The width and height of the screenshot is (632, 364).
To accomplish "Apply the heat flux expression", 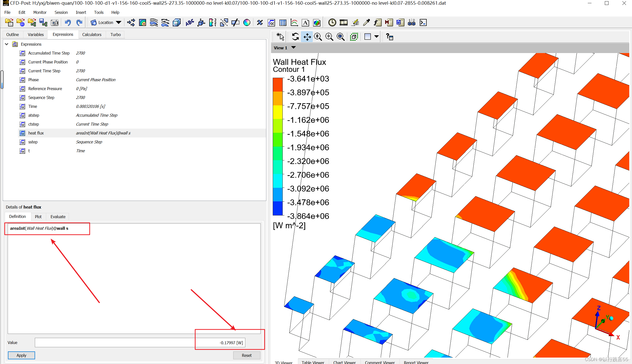I will click(21, 355).
